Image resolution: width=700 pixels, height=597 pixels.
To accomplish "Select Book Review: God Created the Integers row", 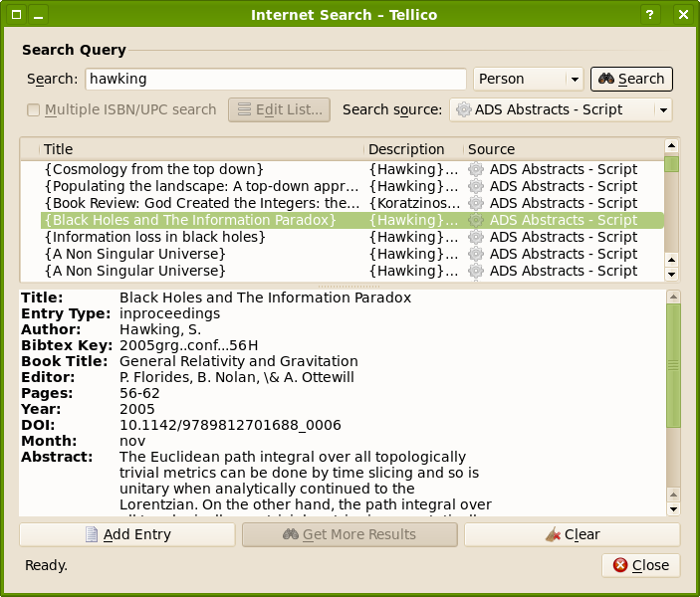I will pyautogui.click(x=351, y=203).
